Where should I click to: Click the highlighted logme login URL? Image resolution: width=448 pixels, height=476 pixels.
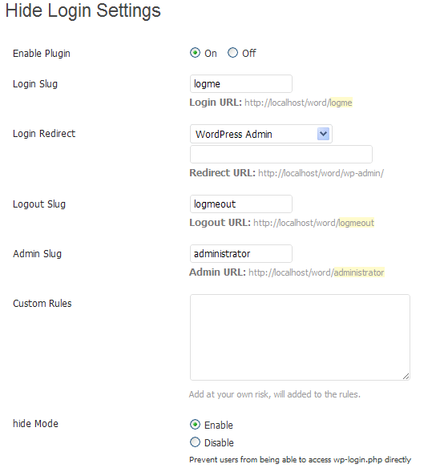341,103
